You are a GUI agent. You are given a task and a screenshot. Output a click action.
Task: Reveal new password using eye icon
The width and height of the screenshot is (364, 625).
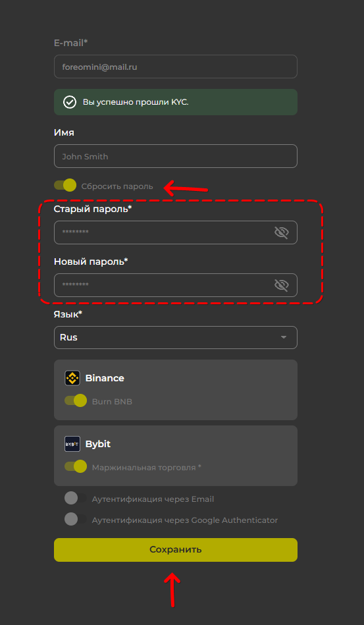tap(281, 285)
